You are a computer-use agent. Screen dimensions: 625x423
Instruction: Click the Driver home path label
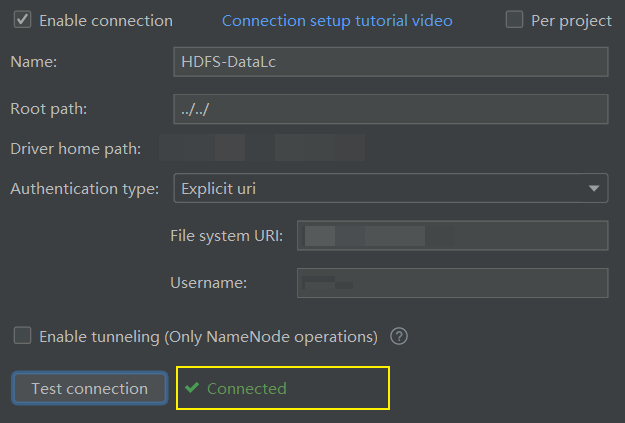click(75, 149)
